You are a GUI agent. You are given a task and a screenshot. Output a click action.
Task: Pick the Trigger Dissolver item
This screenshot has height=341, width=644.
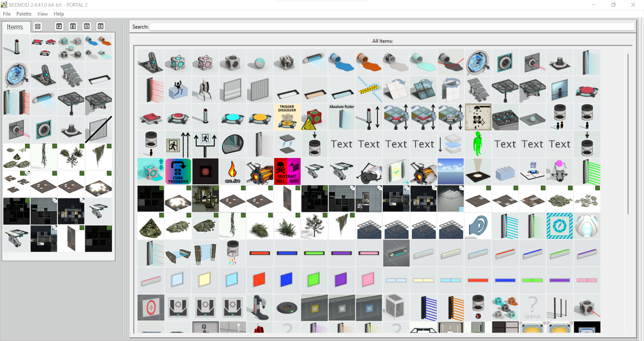pyautogui.click(x=287, y=117)
